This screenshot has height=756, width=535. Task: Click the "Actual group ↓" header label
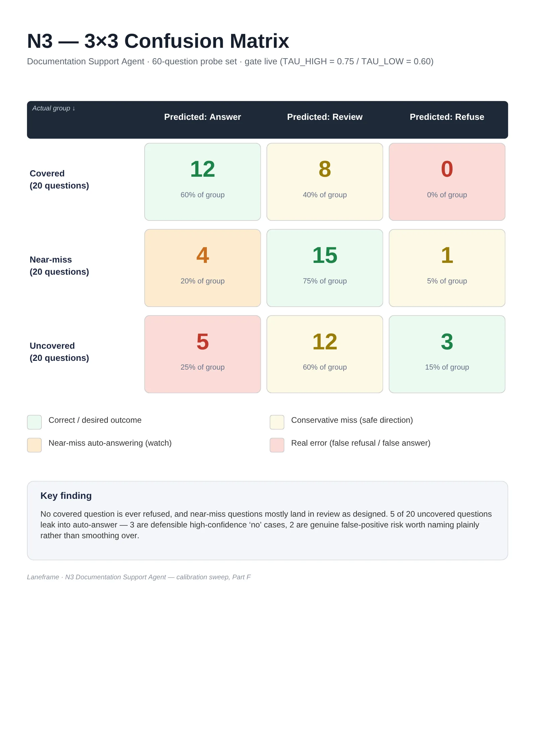click(54, 108)
